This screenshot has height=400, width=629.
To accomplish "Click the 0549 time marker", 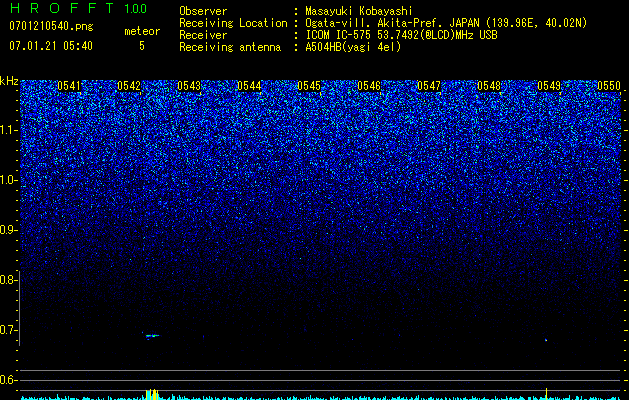I will [549, 86].
